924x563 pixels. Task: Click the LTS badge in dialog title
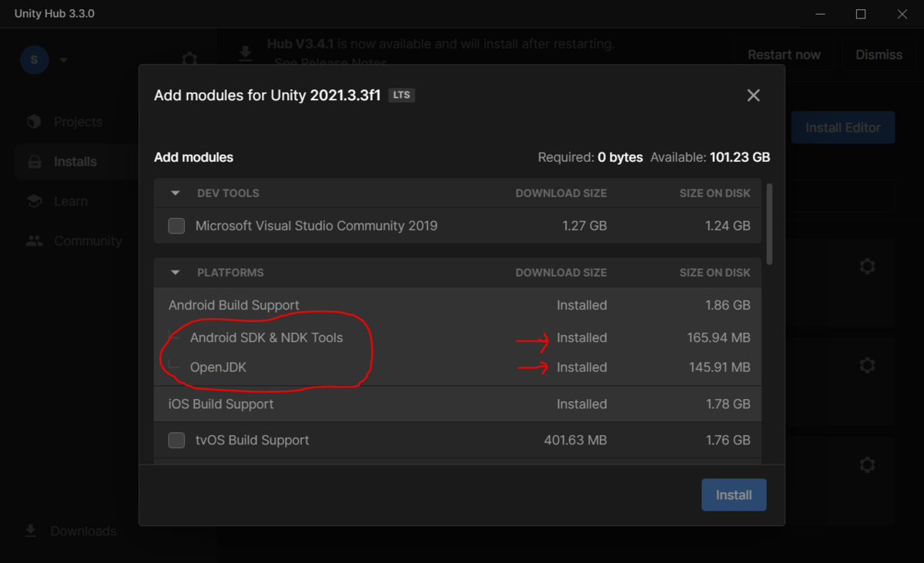402,96
